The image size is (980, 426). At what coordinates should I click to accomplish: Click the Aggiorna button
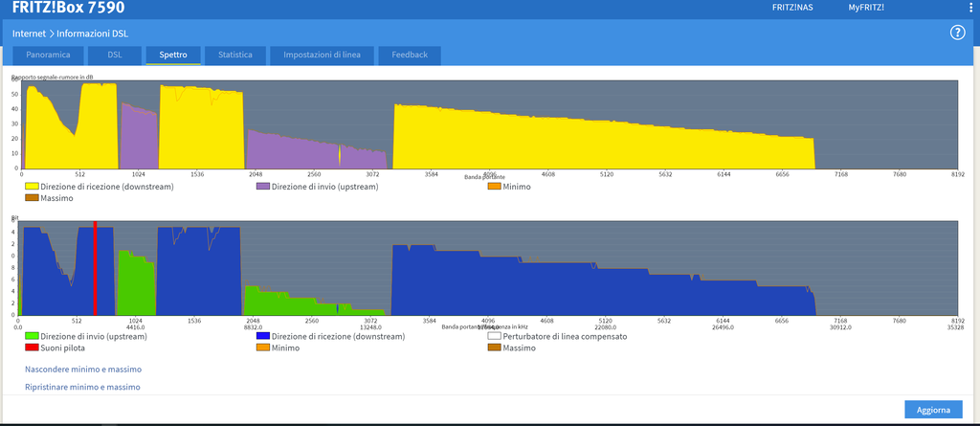coord(933,410)
